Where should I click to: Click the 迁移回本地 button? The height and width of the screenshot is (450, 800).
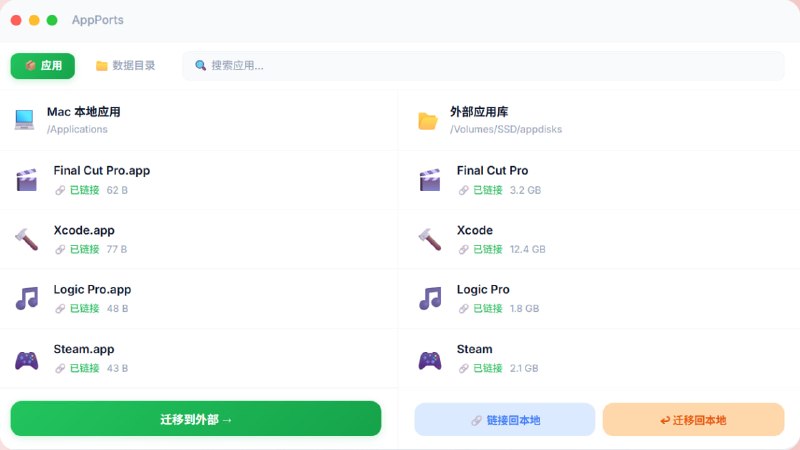(x=693, y=420)
